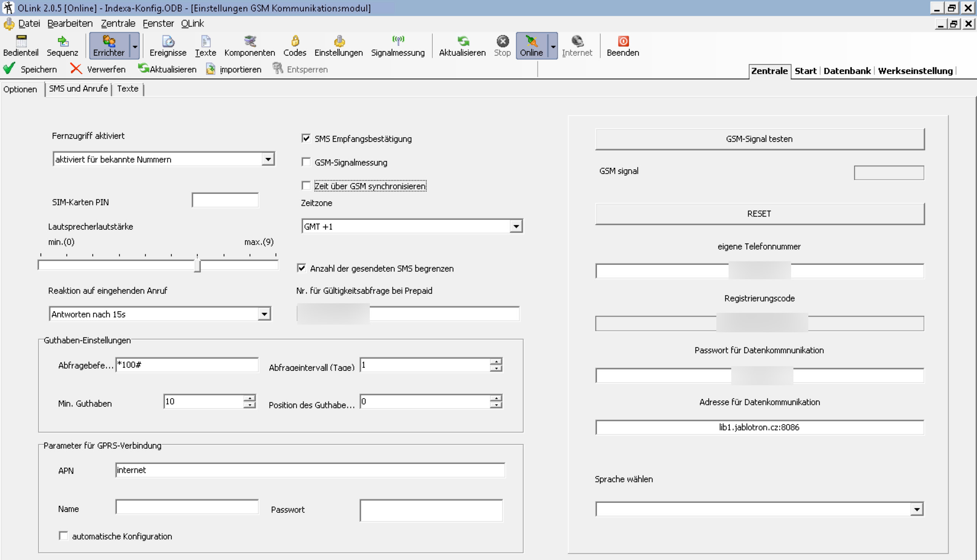Click the Sequenz toolbar icon

[x=62, y=45]
